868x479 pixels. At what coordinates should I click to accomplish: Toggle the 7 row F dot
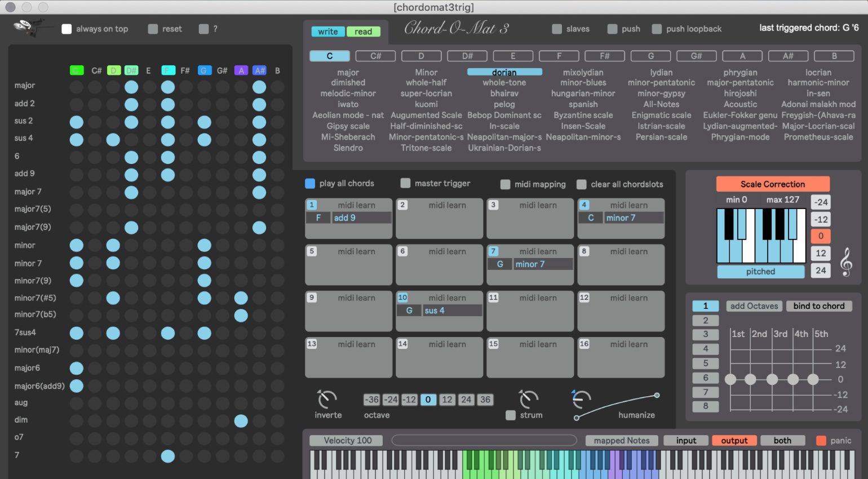(x=167, y=456)
